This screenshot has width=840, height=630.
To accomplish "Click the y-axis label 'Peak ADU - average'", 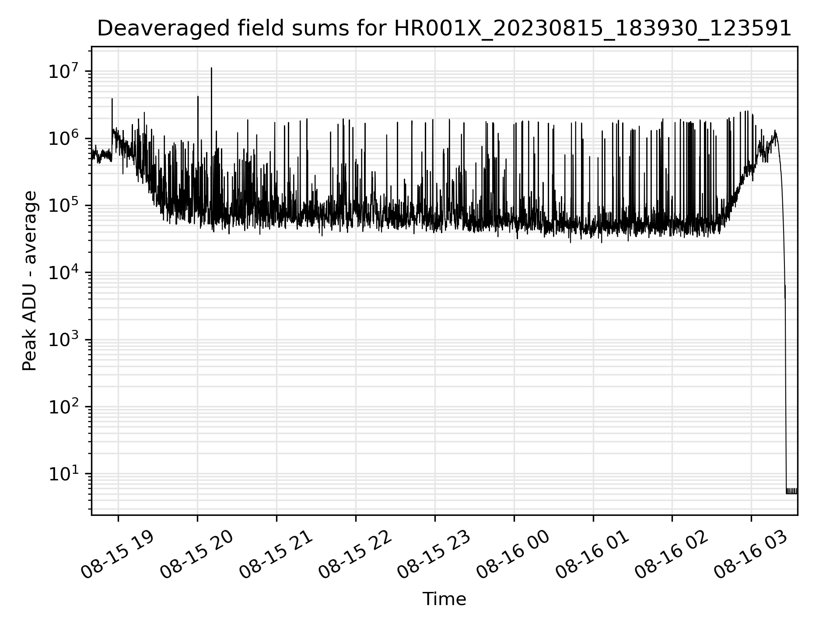I will point(29,280).
